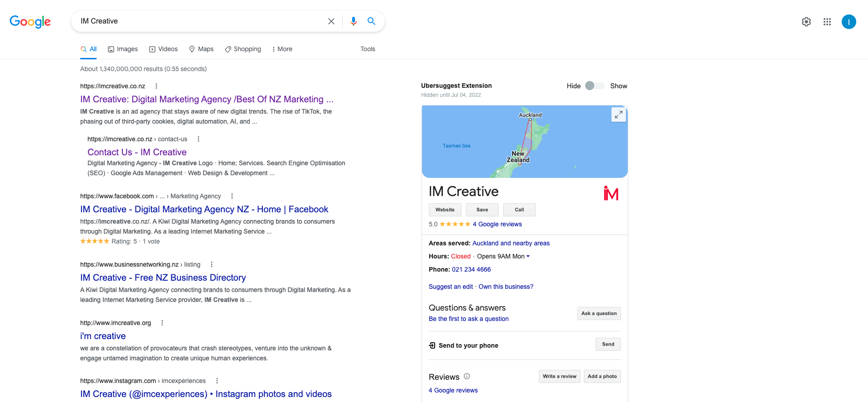This screenshot has width=868, height=402.
Task: Open IM Creative Free NZ Business Directory
Action: (163, 278)
